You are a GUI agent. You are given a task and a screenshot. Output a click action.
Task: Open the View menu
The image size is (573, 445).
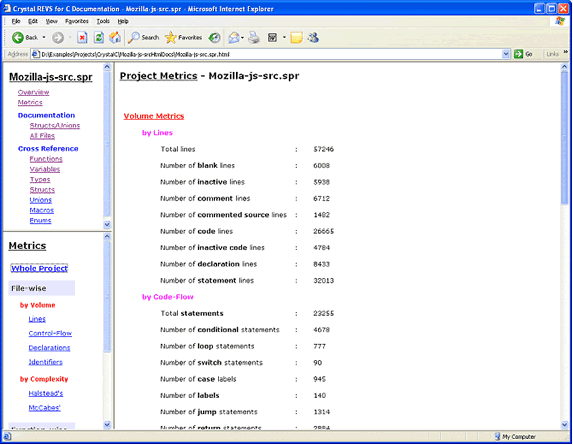click(52, 21)
